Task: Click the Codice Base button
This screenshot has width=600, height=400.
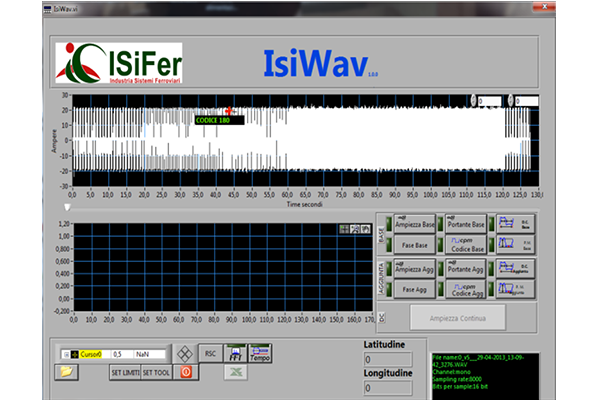Action: pyautogui.click(x=466, y=245)
